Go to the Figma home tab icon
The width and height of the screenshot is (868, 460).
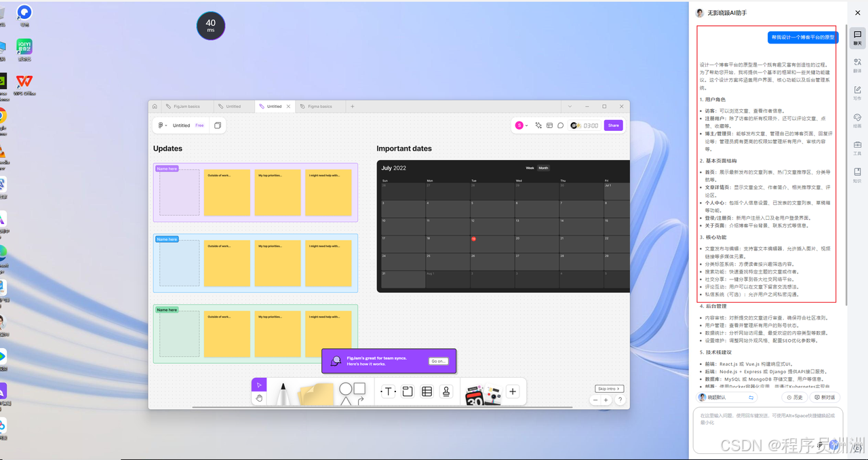(155, 107)
